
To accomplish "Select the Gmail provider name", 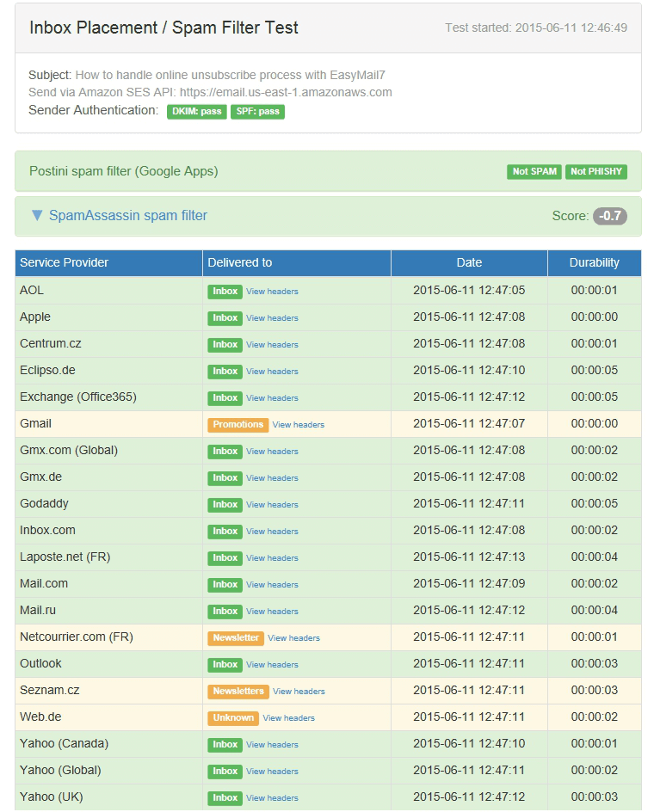I will pyautogui.click(x=36, y=423).
